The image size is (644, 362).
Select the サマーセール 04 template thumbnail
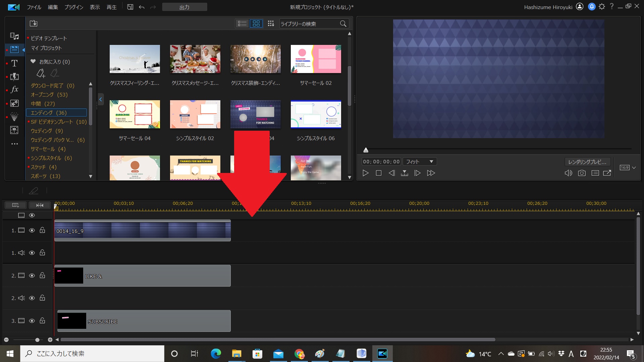pos(135,114)
